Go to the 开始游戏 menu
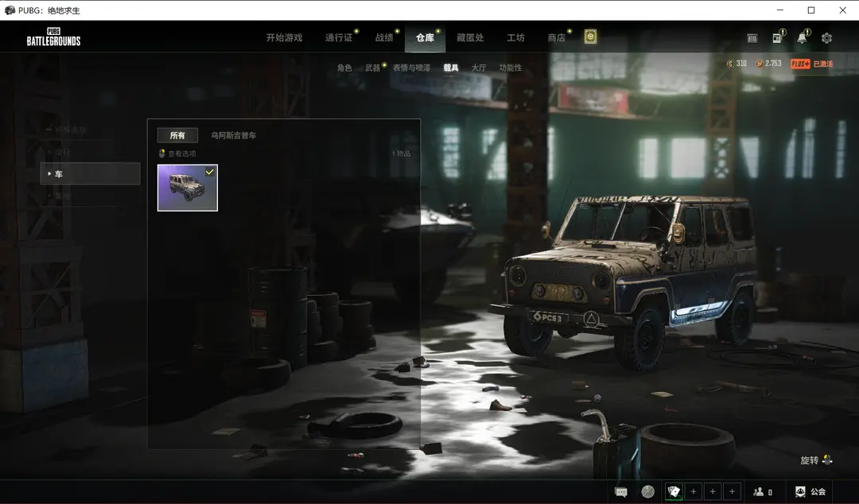Viewport: 859px width, 504px height. 284,38
